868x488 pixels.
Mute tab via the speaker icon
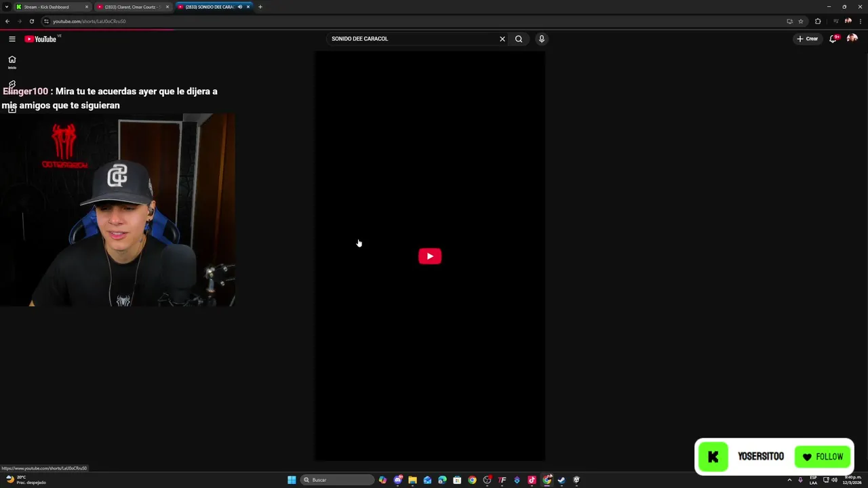pyautogui.click(x=239, y=7)
